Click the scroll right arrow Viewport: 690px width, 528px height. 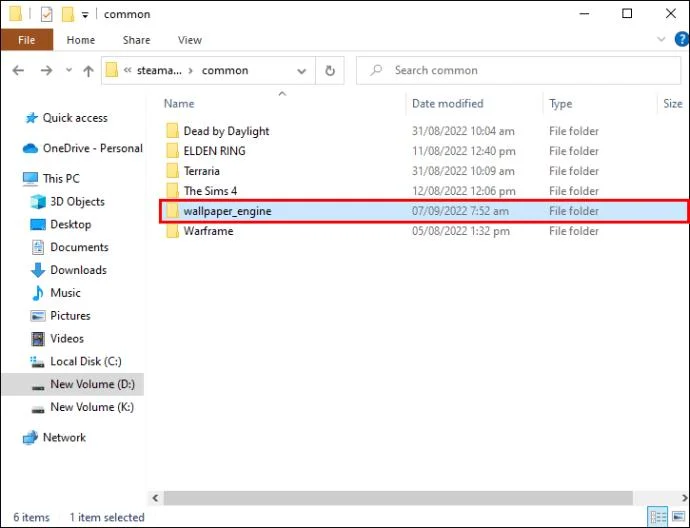pos(684,498)
